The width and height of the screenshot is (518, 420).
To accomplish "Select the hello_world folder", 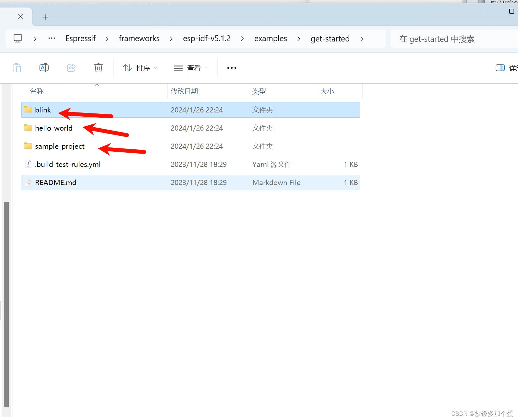I will coord(191,128).
